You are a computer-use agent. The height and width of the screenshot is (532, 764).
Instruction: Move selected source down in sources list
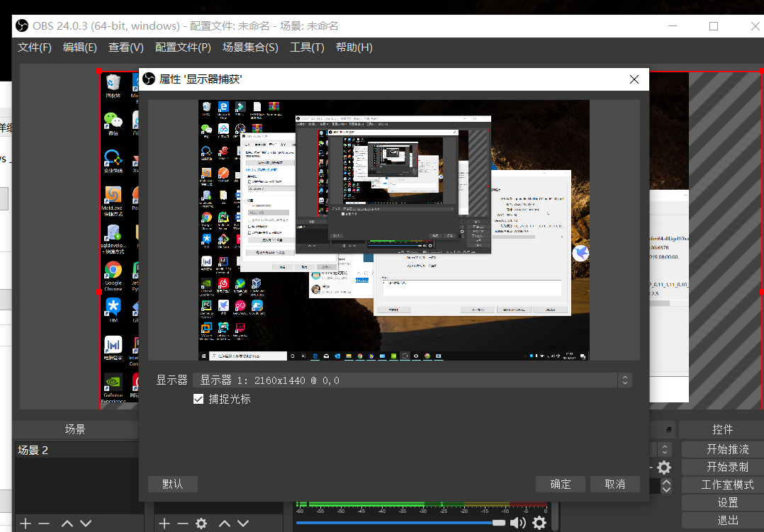tap(243, 523)
